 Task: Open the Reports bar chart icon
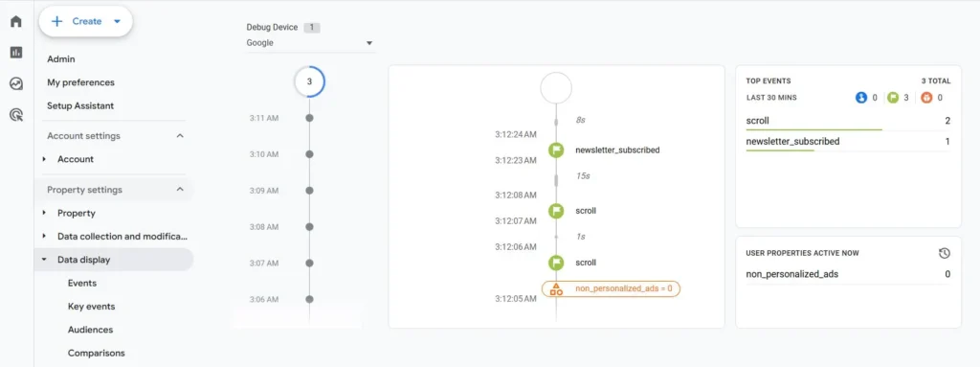tap(16, 53)
